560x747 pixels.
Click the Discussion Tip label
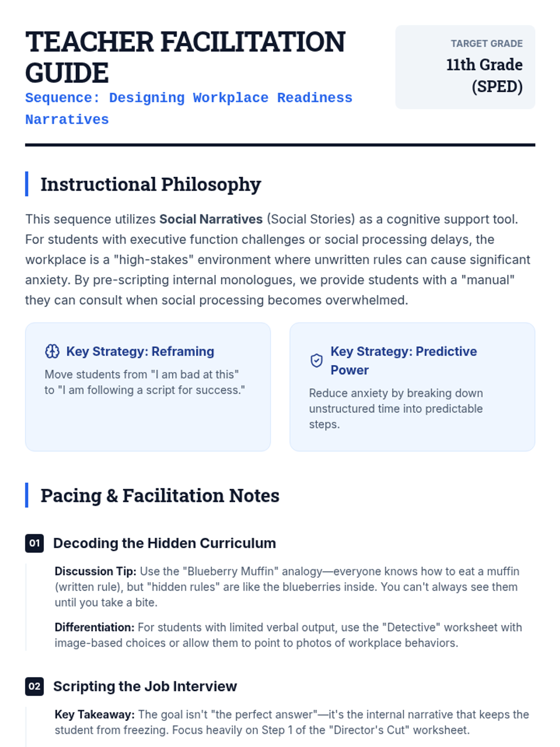click(95, 571)
